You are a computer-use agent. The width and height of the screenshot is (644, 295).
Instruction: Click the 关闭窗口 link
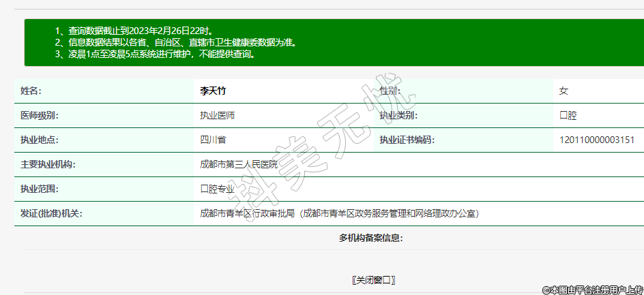(373, 280)
